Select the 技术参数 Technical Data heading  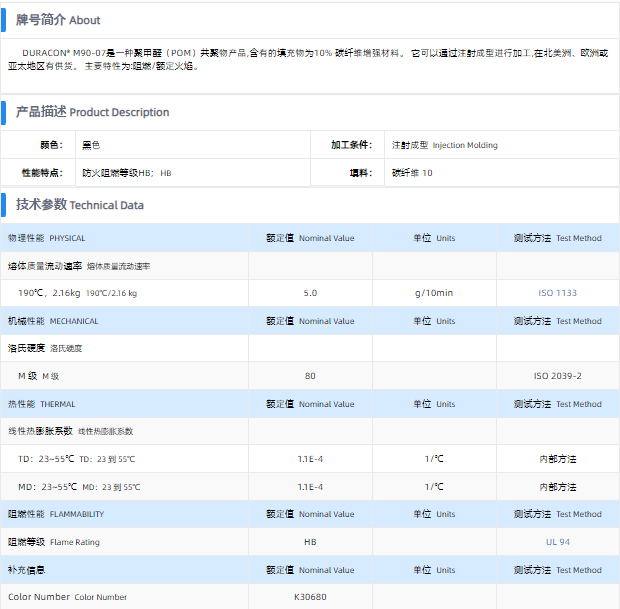point(79,205)
